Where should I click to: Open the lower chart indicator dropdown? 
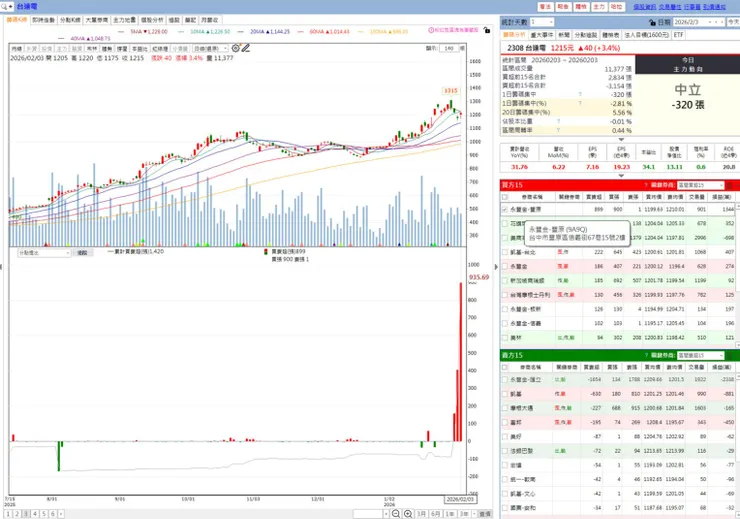[44, 253]
